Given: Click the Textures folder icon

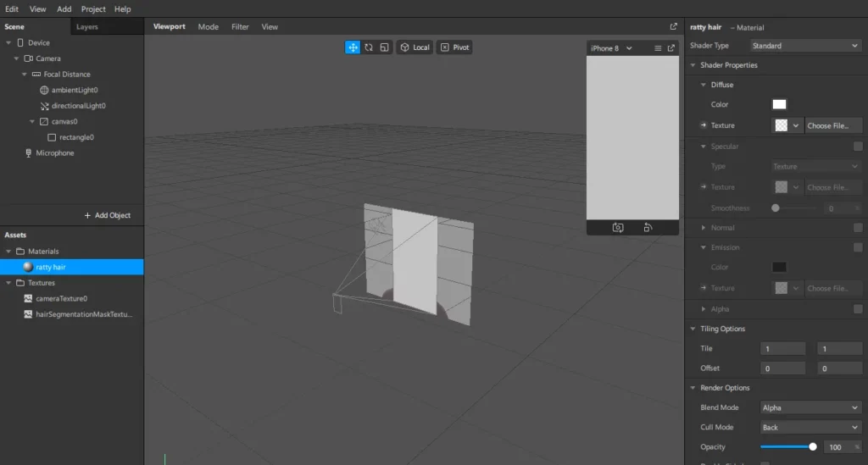Looking at the screenshot, I should tap(20, 283).
